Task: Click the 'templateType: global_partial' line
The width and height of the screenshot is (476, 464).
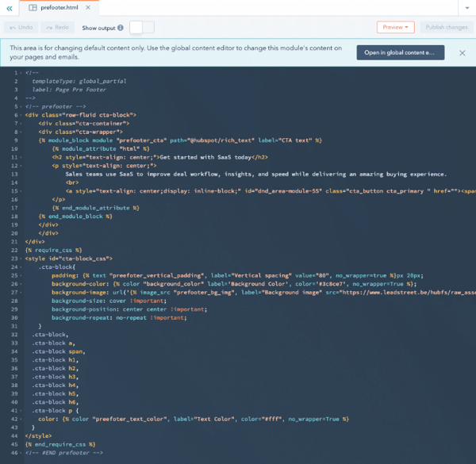Action: pos(79,81)
